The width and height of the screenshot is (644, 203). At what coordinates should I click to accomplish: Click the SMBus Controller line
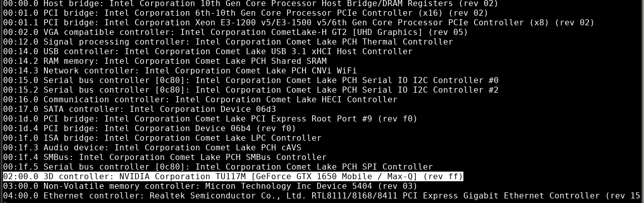tap(164, 157)
